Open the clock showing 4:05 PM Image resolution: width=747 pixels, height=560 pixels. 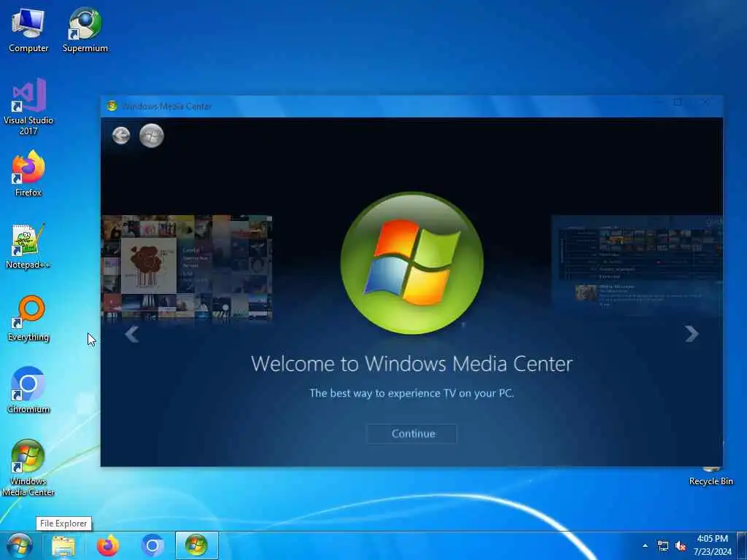click(712, 545)
